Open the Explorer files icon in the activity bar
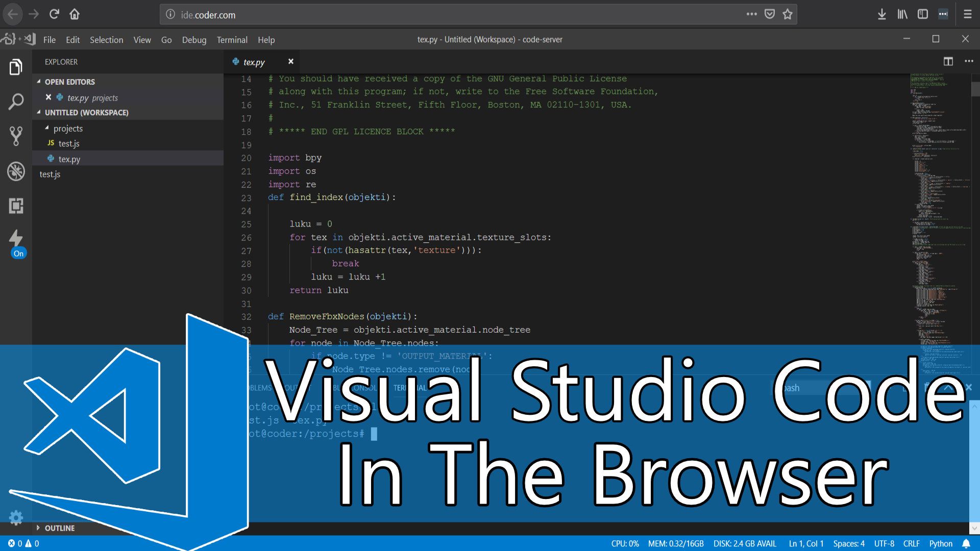The height and width of the screenshot is (551, 980). coord(16,67)
